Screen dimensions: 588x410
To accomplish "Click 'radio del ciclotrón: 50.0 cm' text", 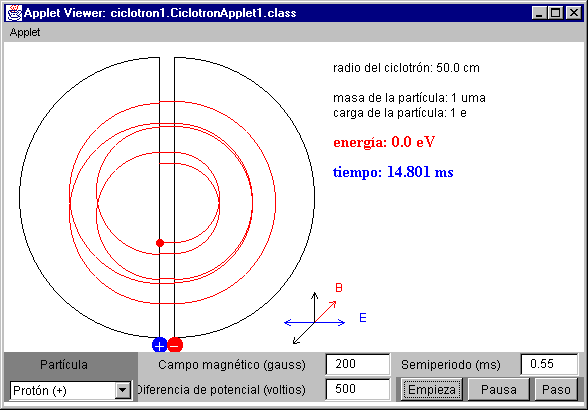I will pyautogui.click(x=406, y=68).
